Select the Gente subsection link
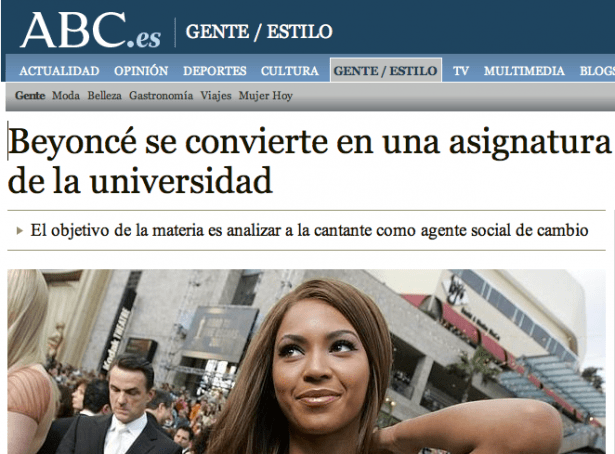 [30, 96]
